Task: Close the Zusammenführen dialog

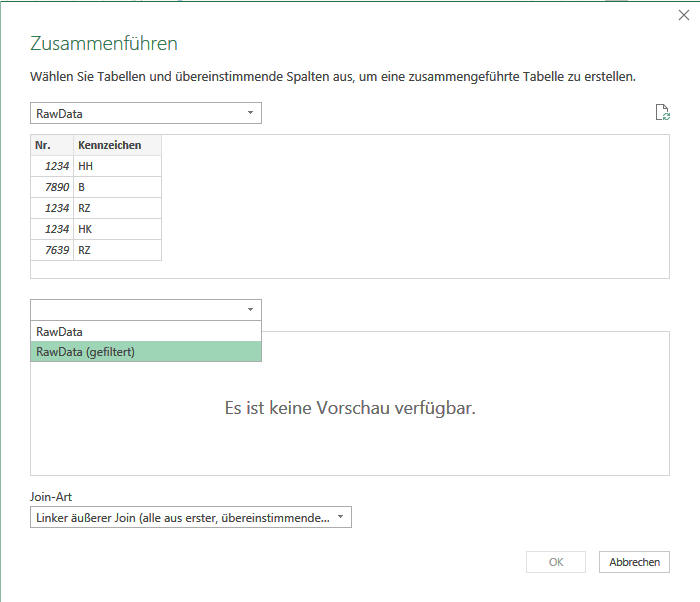Action: click(x=683, y=15)
